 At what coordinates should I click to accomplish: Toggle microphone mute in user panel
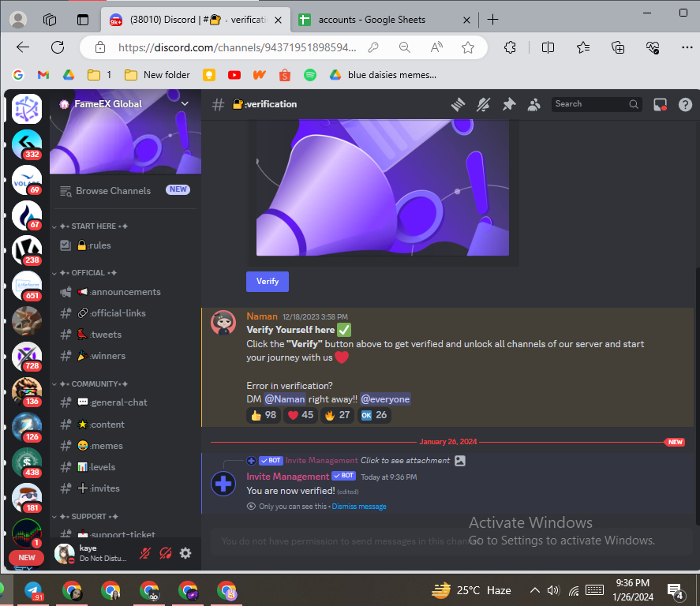pyautogui.click(x=145, y=554)
